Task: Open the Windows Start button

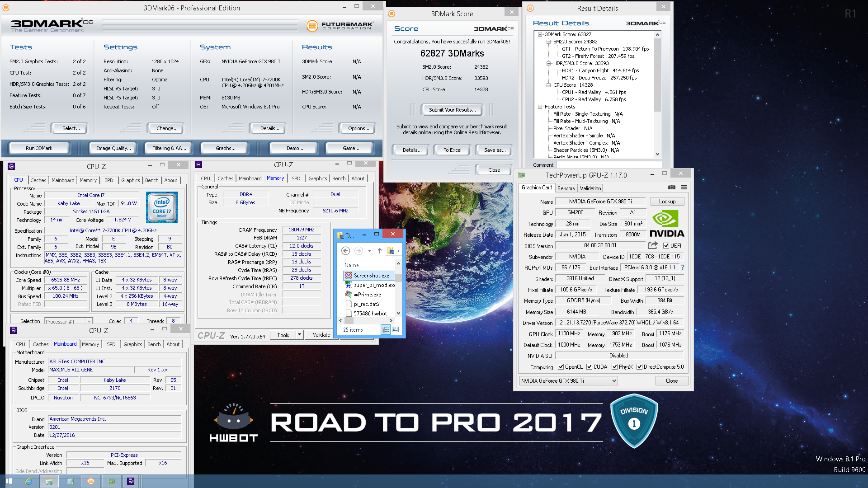Action: tap(9, 481)
